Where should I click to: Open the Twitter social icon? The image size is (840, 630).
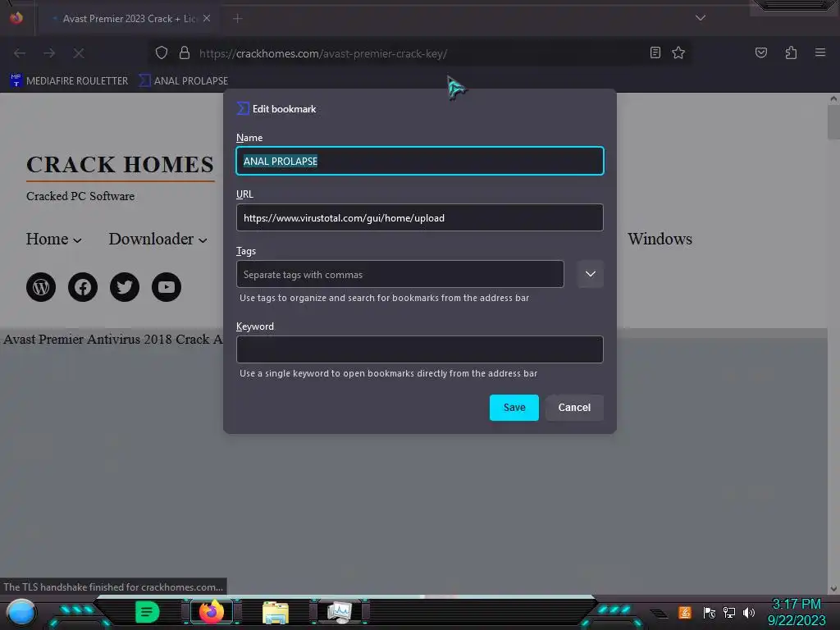(x=125, y=287)
